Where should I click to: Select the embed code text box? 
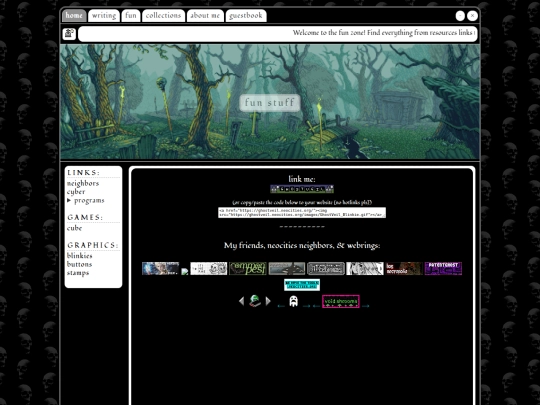302,212
